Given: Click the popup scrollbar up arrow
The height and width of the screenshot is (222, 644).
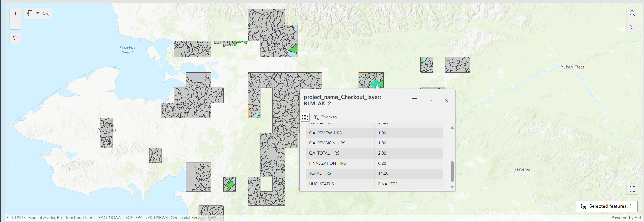Looking at the screenshot, I should pos(452,128).
